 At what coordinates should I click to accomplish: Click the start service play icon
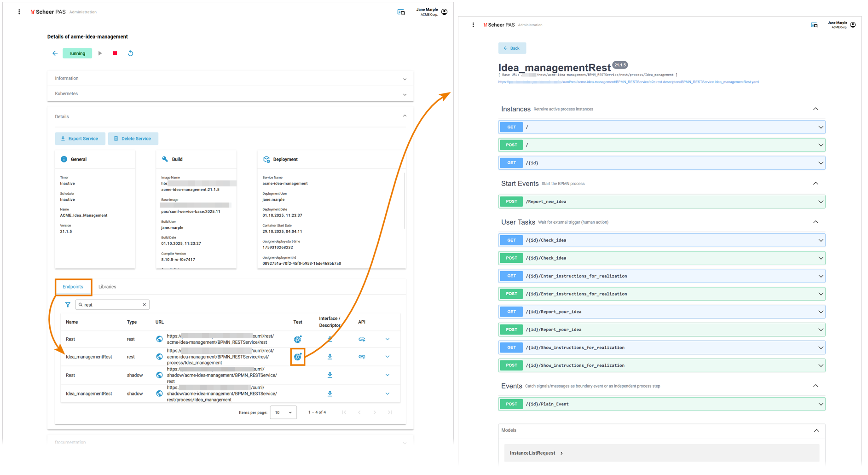click(100, 53)
